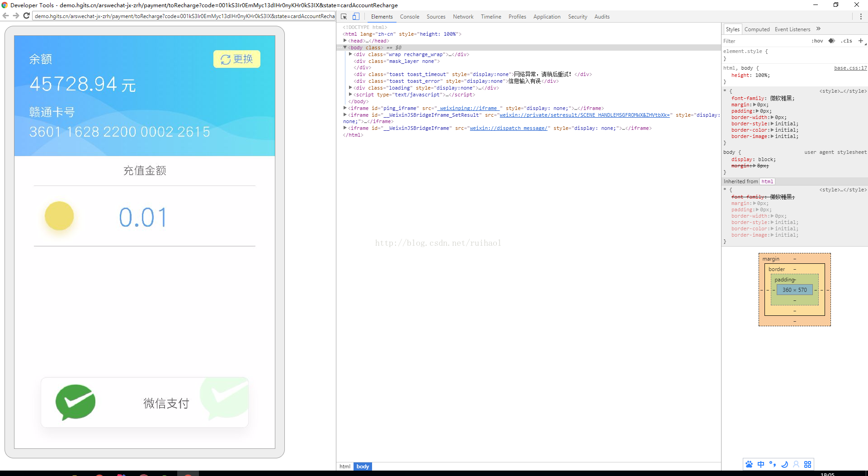
Task: Show more Styles sidebar tabs
Action: [818, 29]
